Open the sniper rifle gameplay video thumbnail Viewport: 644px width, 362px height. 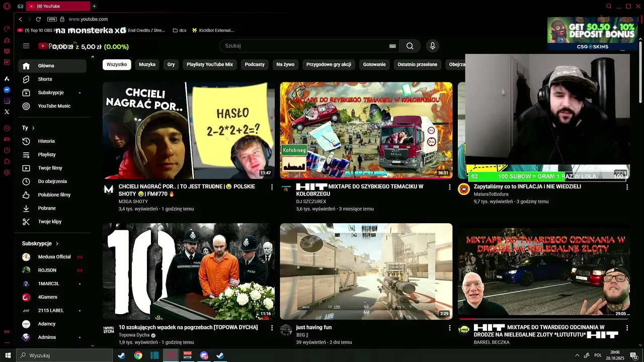[x=366, y=271]
